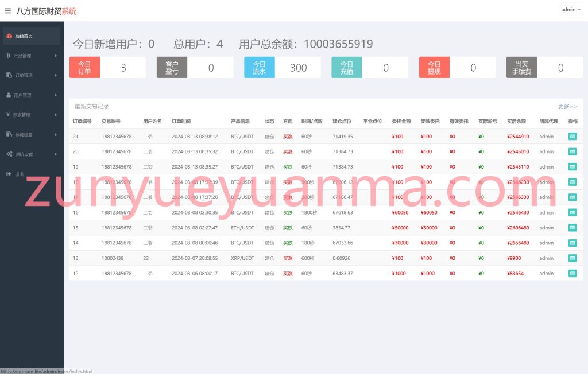
Task: Click price 0.60926 in order 13
Action: pos(342,258)
